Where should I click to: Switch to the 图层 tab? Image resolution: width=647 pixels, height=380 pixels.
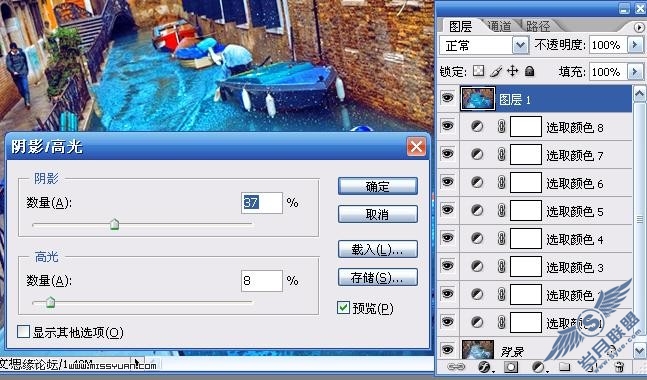point(460,26)
